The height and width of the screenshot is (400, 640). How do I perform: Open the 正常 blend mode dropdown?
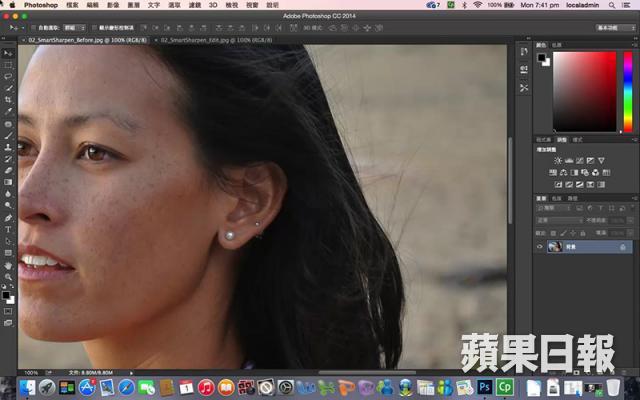pyautogui.click(x=560, y=220)
